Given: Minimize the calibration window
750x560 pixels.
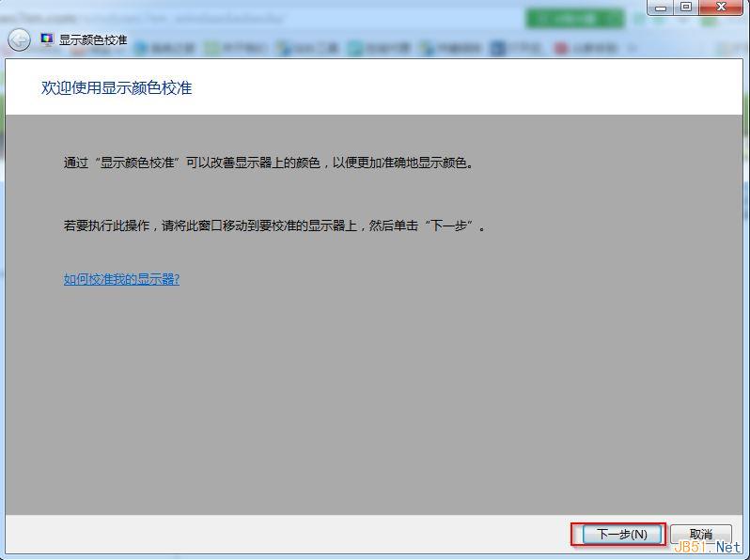Looking at the screenshot, I should point(661,8).
